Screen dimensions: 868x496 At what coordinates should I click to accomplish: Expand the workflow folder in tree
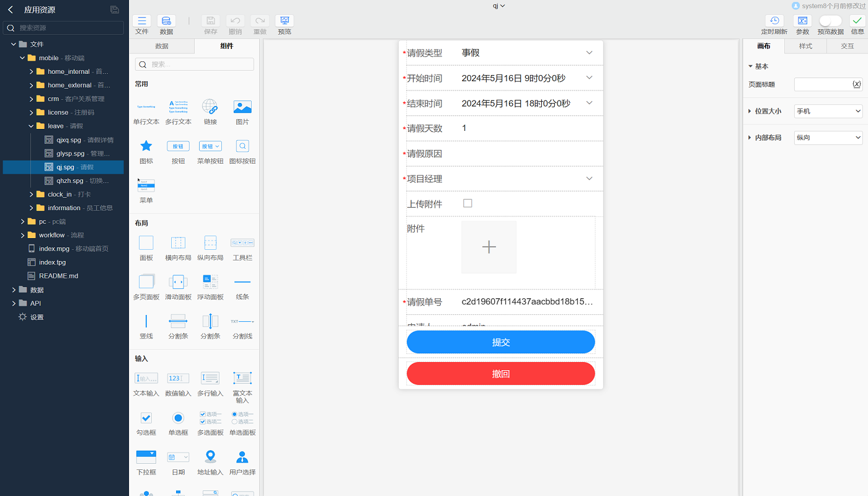click(x=23, y=235)
